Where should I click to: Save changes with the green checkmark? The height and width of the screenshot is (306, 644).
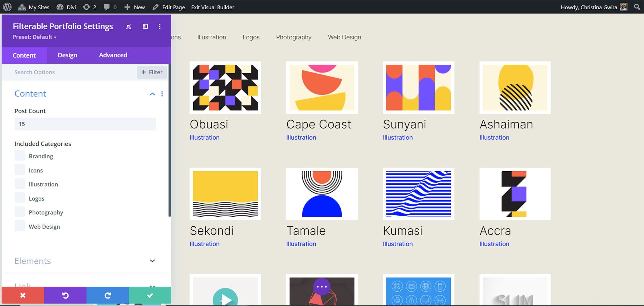(150, 295)
